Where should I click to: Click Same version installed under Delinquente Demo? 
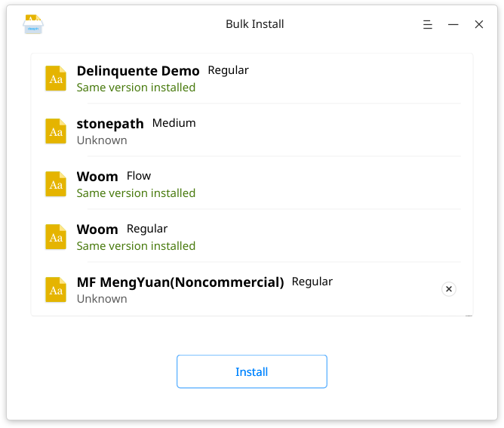pyautogui.click(x=136, y=88)
